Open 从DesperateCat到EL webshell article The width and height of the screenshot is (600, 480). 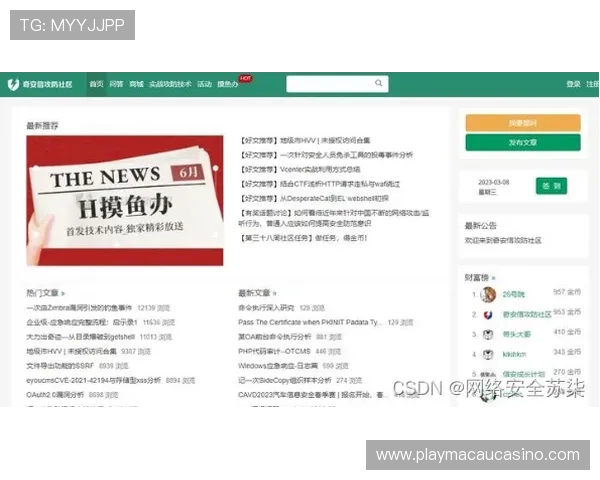point(314,198)
